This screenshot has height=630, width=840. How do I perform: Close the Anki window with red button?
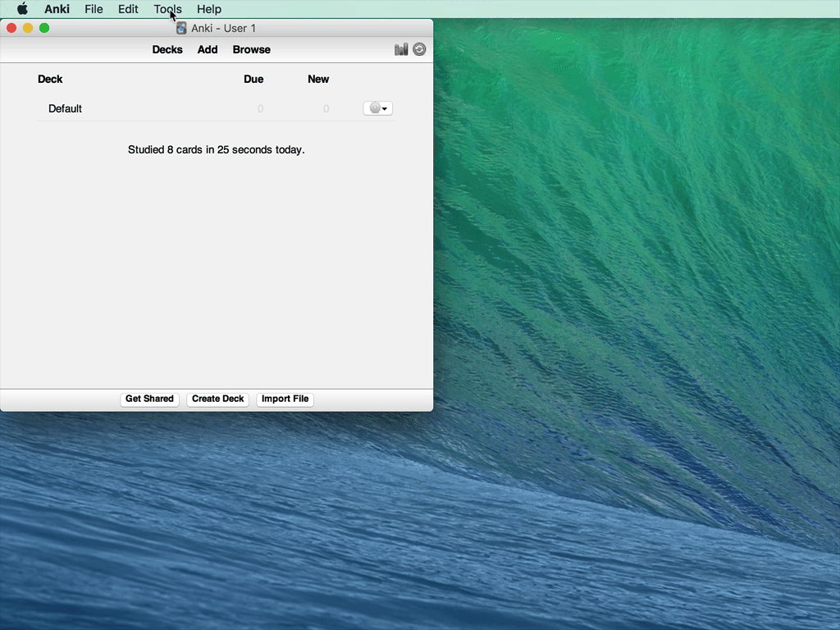(11, 28)
